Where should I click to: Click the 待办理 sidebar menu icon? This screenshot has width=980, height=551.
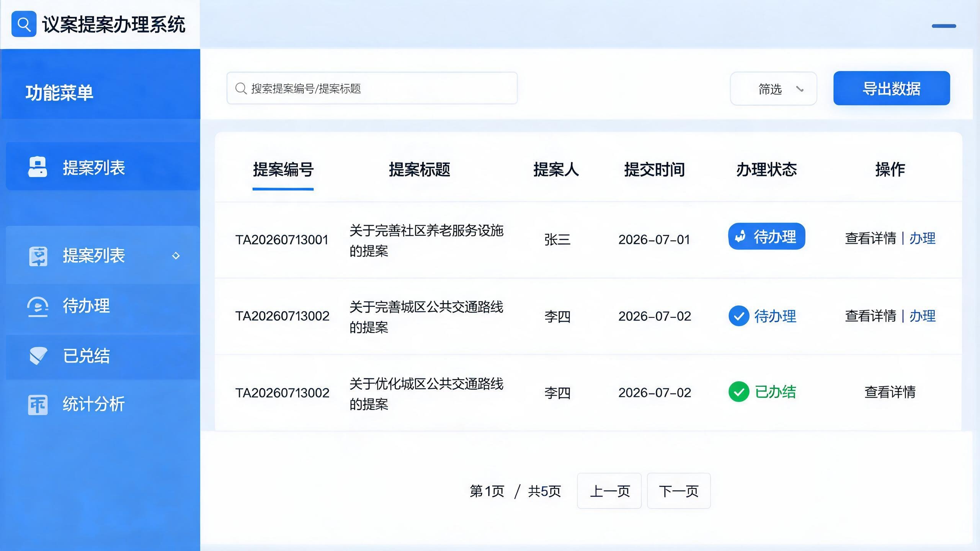click(38, 306)
